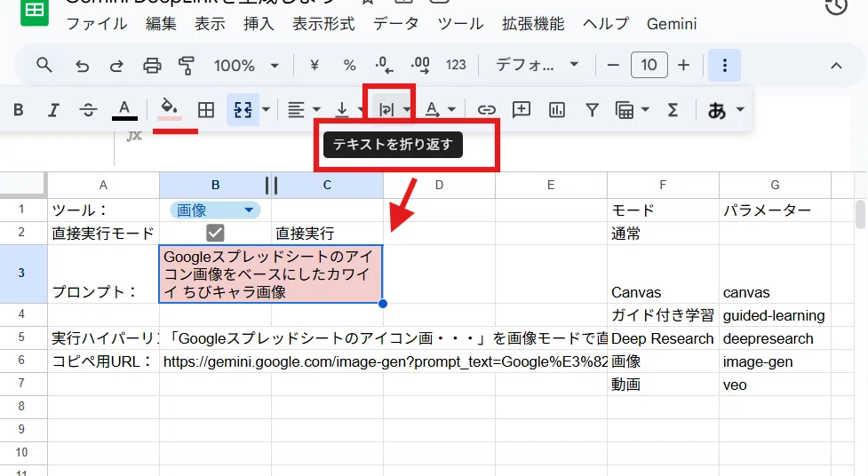
Task: Click the insert link icon
Action: (486, 110)
